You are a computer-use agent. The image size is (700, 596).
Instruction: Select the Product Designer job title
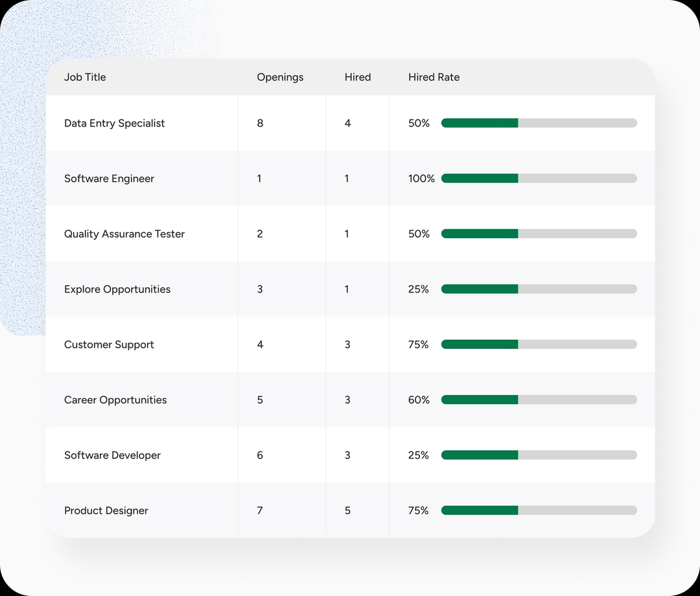106,510
